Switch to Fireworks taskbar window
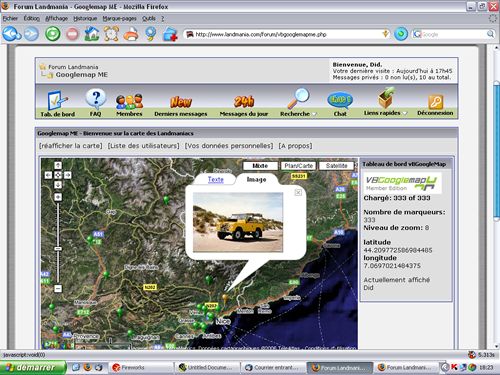The width and height of the screenshot is (500, 375). point(141,367)
